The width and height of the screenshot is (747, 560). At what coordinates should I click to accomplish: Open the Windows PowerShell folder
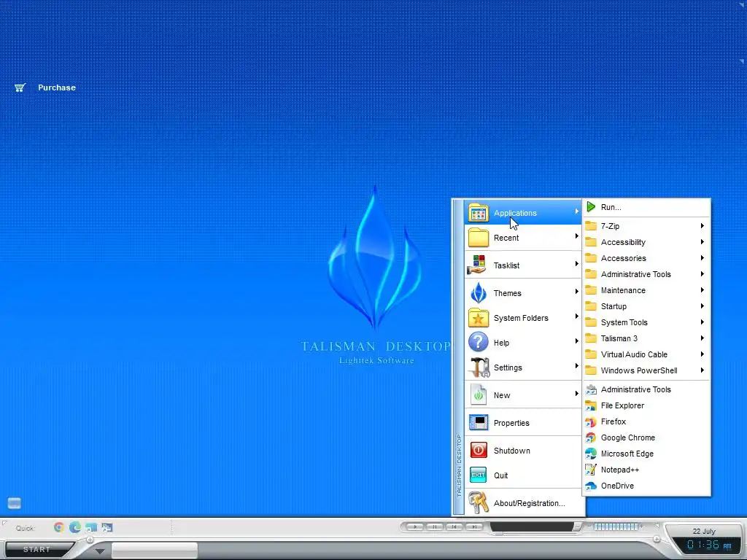click(x=646, y=370)
